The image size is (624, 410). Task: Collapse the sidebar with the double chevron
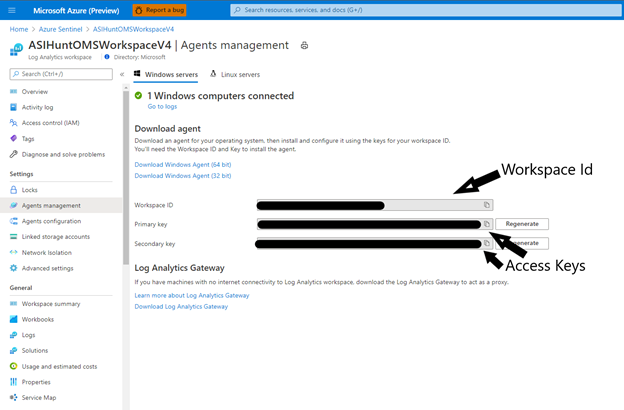[x=122, y=74]
